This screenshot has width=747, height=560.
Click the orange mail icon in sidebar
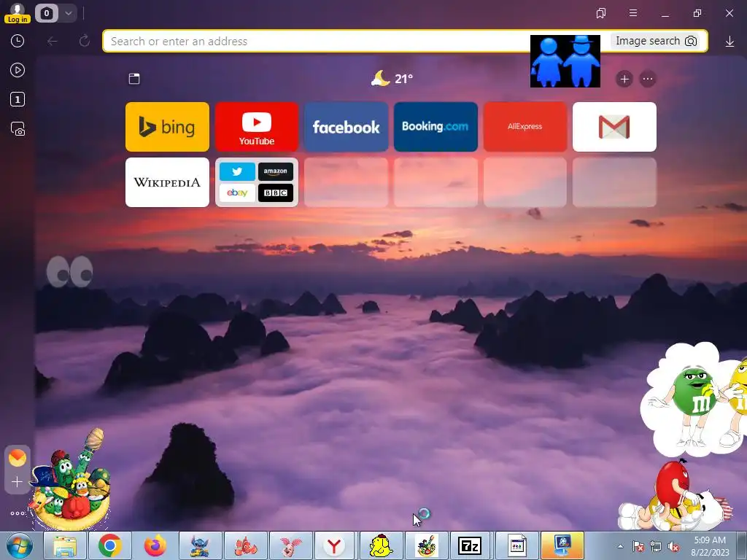pyautogui.click(x=18, y=458)
